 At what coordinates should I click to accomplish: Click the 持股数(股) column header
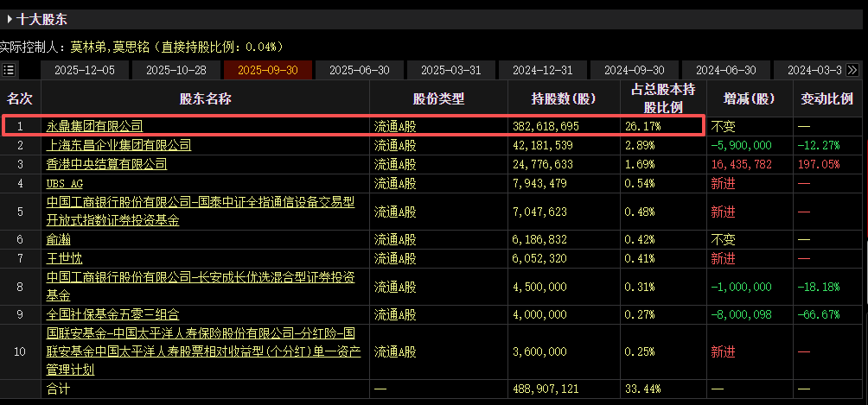coord(564,99)
